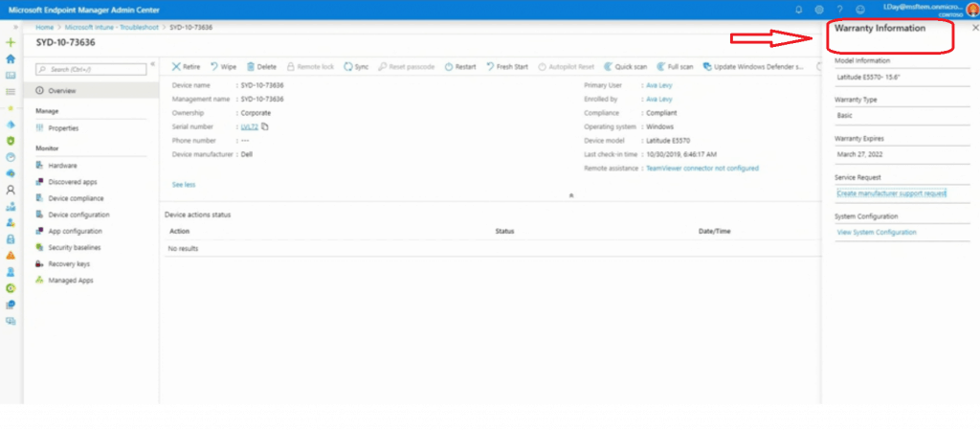Open the All services list icon
Image resolution: width=980 pixels, height=431 pixels.
click(10, 92)
